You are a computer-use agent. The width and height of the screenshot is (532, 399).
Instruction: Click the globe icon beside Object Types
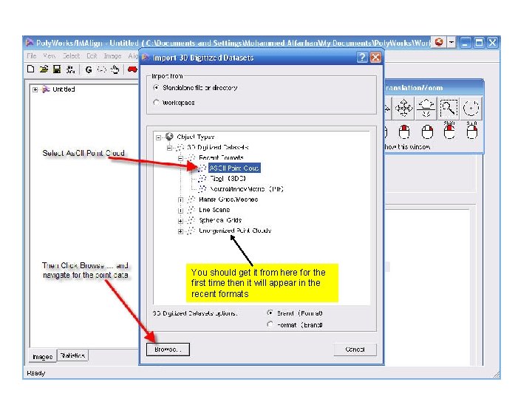[x=169, y=137]
